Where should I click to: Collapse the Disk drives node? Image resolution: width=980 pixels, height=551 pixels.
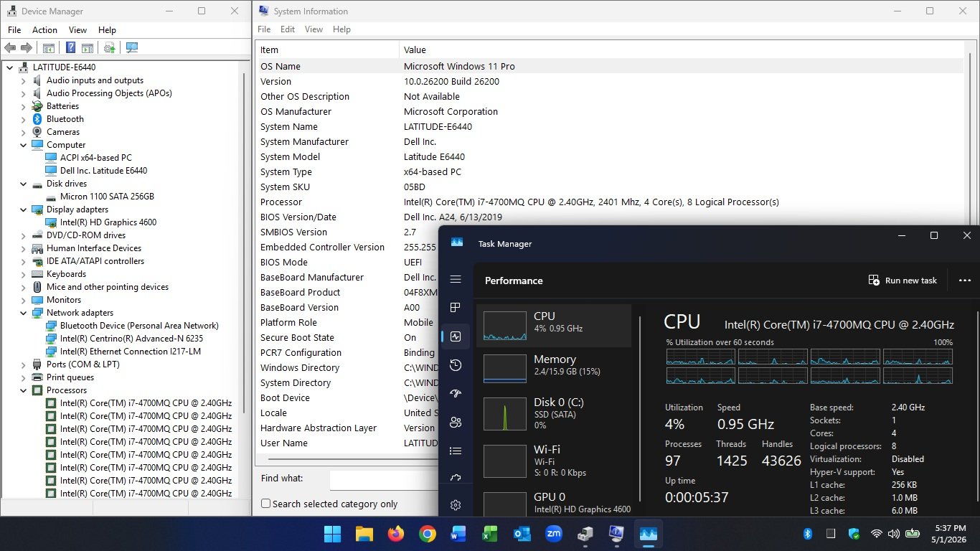click(24, 184)
